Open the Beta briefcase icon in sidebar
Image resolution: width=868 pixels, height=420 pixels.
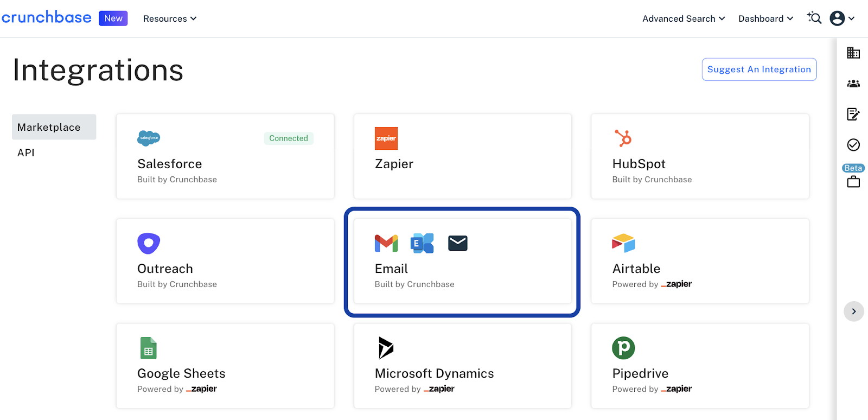853,182
